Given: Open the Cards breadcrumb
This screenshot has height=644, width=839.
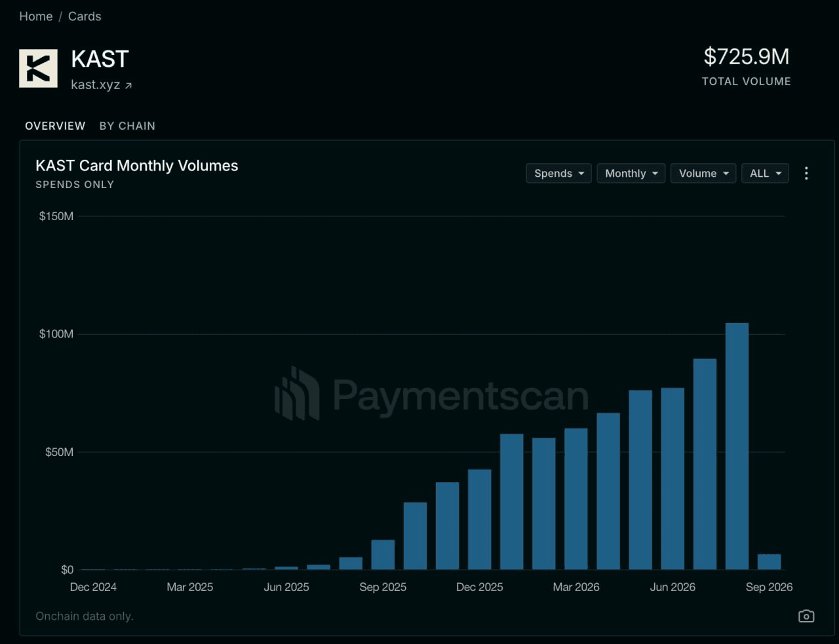Looking at the screenshot, I should click(x=85, y=16).
